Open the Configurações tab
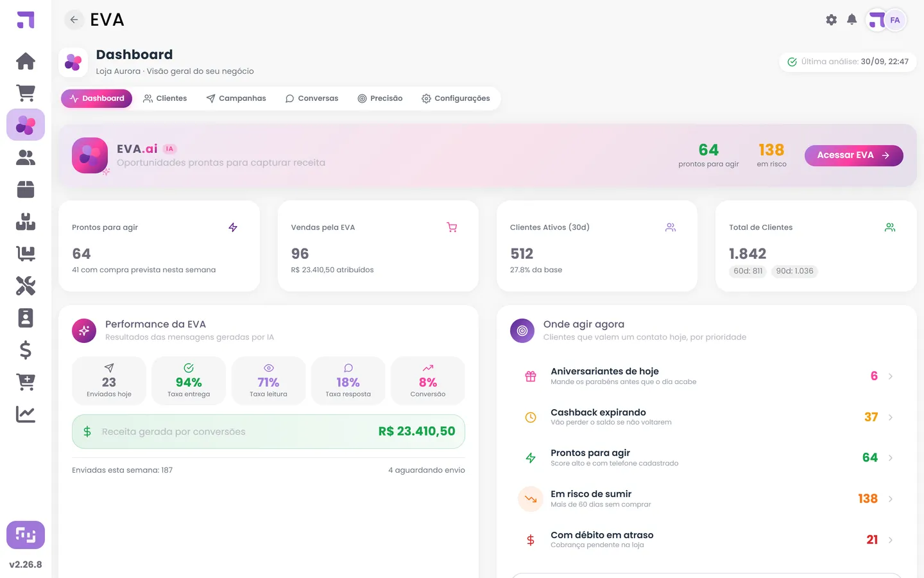 pos(456,98)
